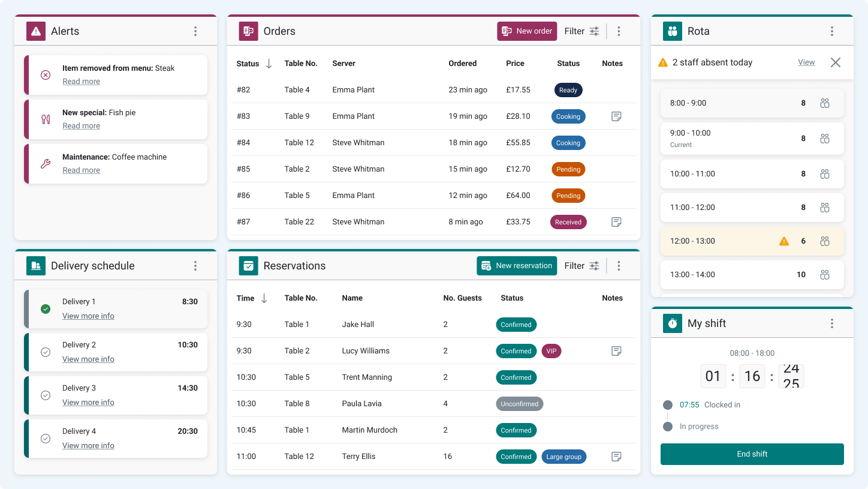Open My shift panel options menu
Viewport: 868px width, 489px height.
(831, 323)
